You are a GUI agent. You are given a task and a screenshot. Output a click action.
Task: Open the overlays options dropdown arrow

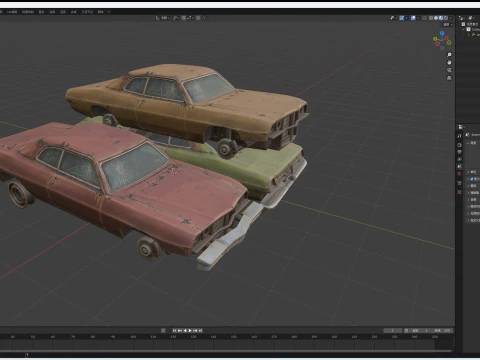coord(418,18)
